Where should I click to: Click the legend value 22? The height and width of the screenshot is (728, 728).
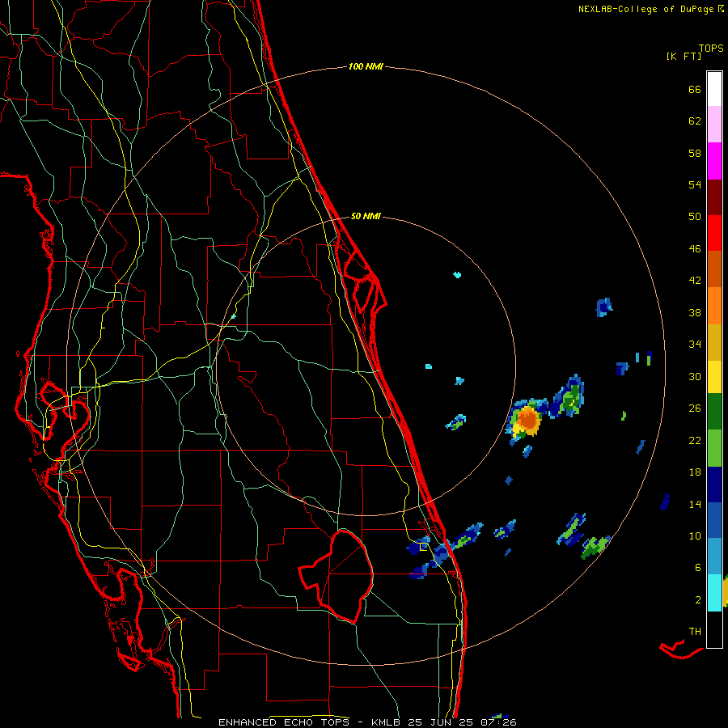[x=695, y=440]
